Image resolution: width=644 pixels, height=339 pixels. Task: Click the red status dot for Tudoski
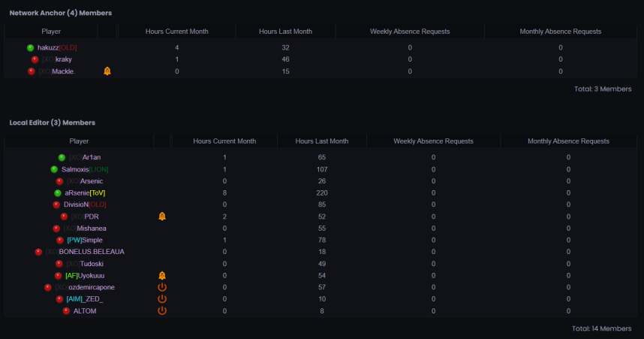(x=59, y=264)
